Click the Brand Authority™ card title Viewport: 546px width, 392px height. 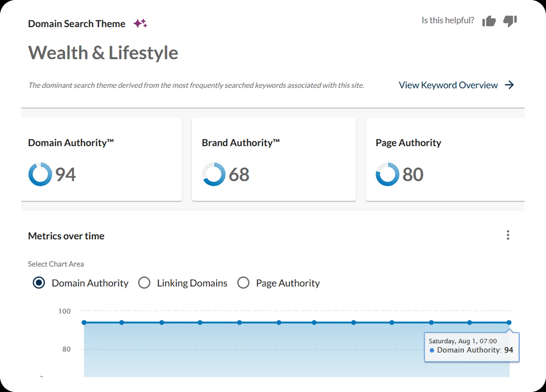click(x=241, y=143)
